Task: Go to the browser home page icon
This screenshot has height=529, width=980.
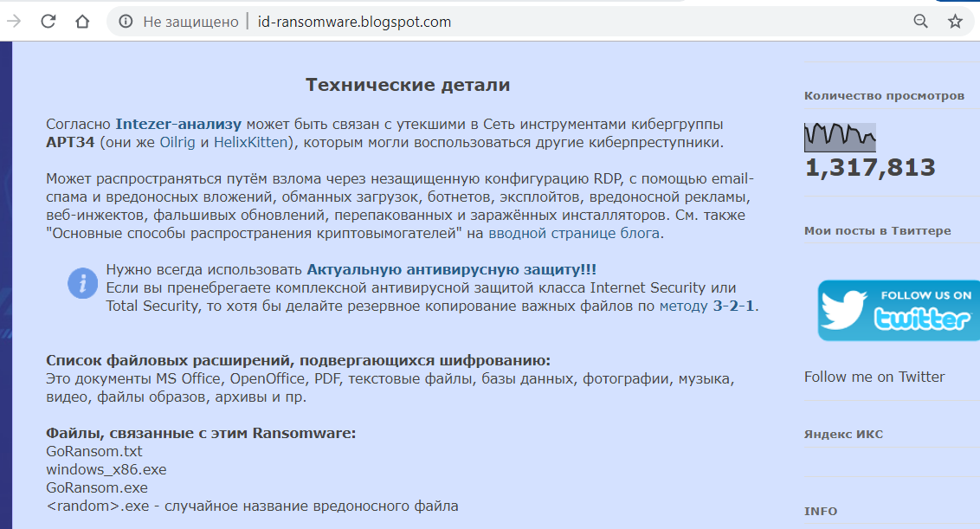Action: 82,22
